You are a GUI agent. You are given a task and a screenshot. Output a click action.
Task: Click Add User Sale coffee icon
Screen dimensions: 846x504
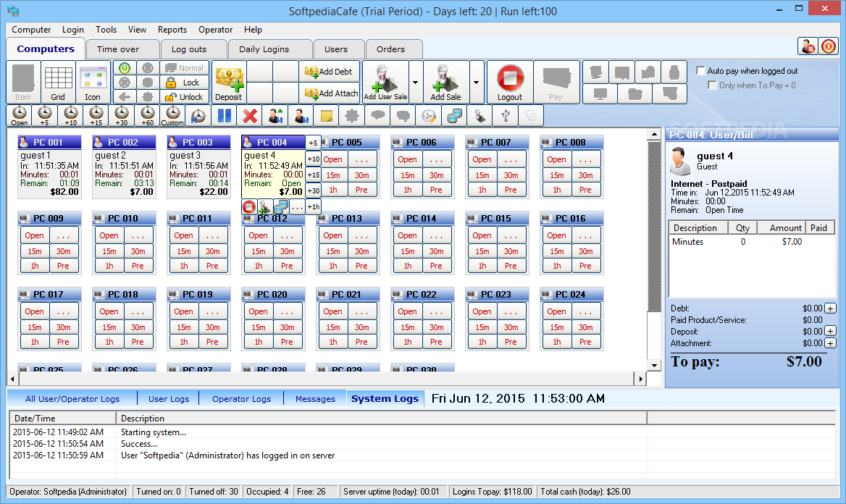click(386, 82)
